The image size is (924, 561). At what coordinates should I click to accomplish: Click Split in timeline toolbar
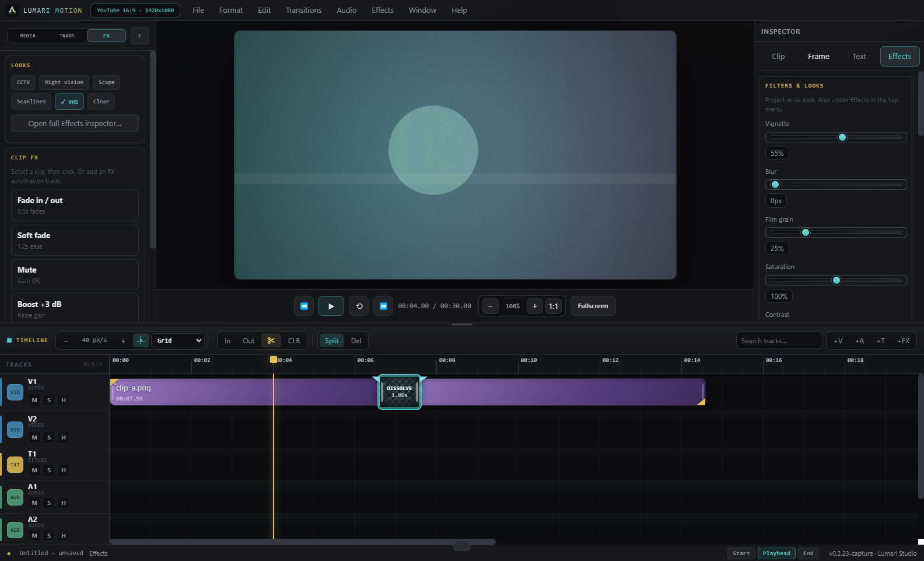pyautogui.click(x=332, y=341)
